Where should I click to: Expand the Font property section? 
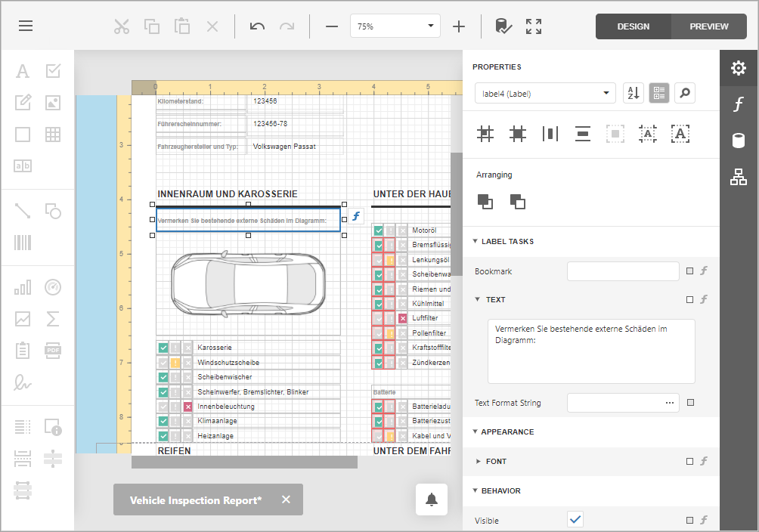tap(496, 461)
